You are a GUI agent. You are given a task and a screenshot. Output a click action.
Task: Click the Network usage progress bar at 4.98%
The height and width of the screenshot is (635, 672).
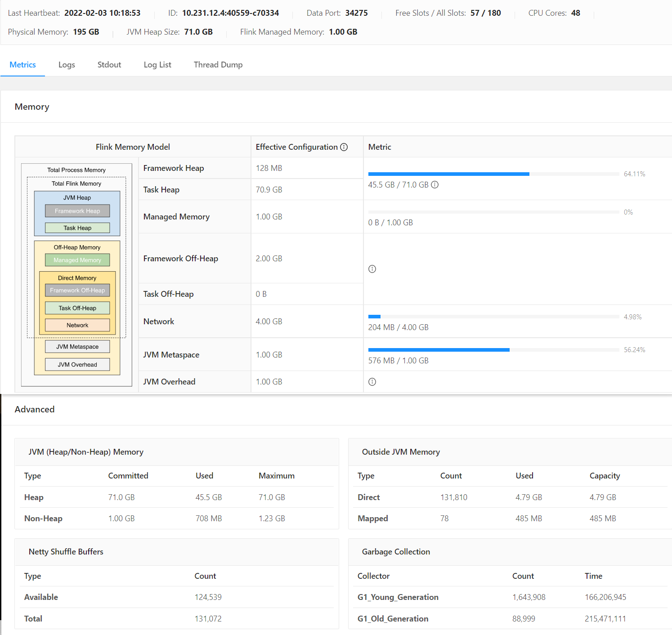tap(493, 317)
